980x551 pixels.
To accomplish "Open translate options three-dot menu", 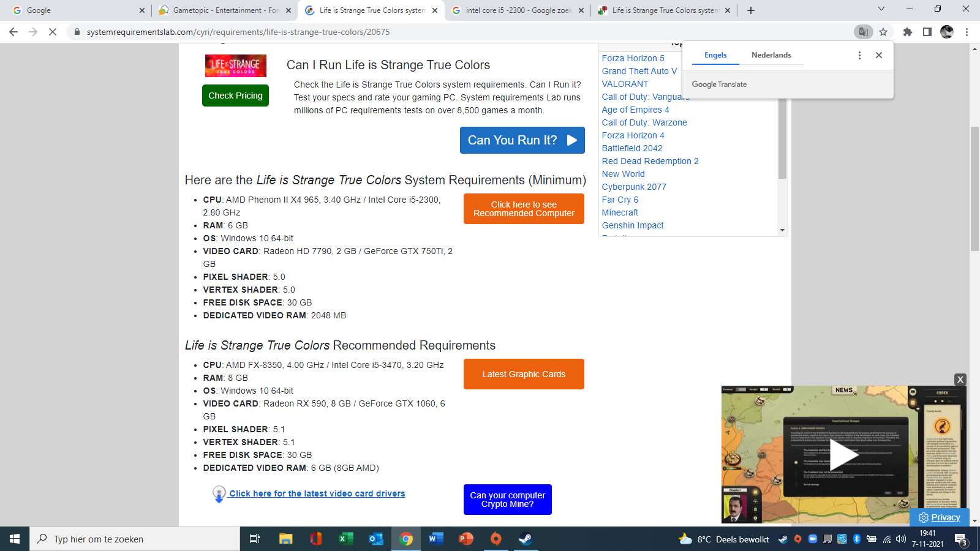I will [859, 55].
